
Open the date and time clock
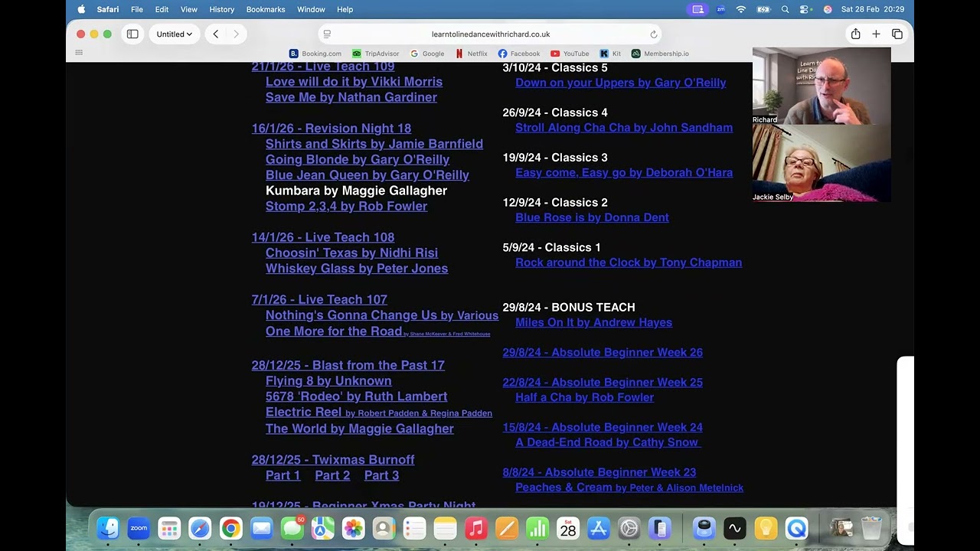pyautogui.click(x=873, y=9)
